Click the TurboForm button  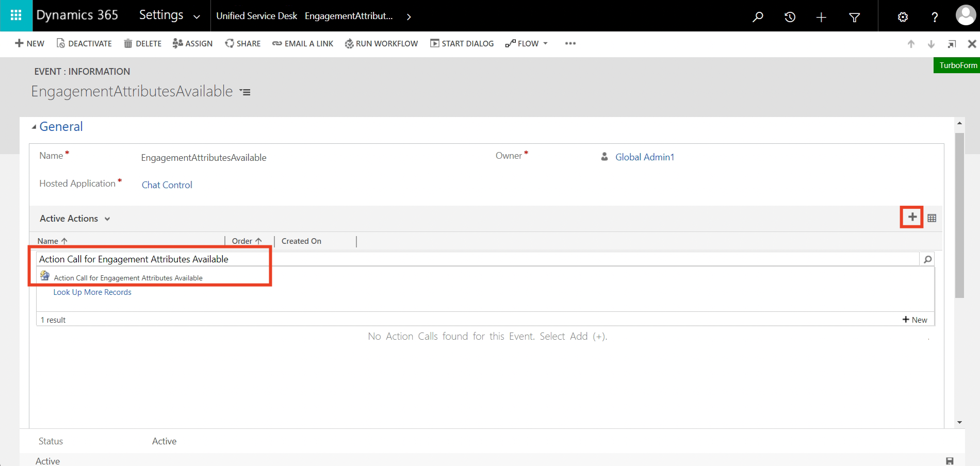click(957, 65)
